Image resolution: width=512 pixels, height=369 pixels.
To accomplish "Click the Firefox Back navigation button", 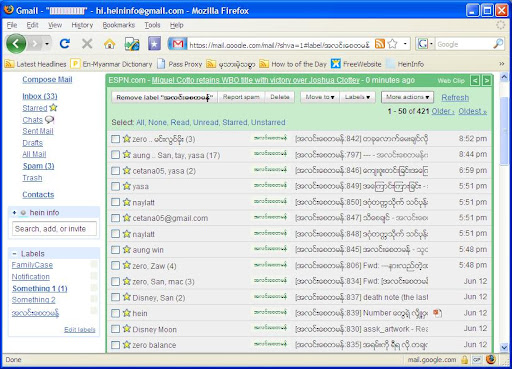I will (x=16, y=44).
